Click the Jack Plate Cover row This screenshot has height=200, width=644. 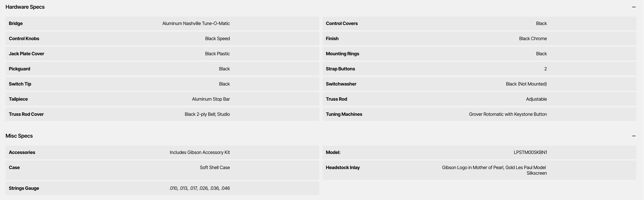[x=162, y=54]
